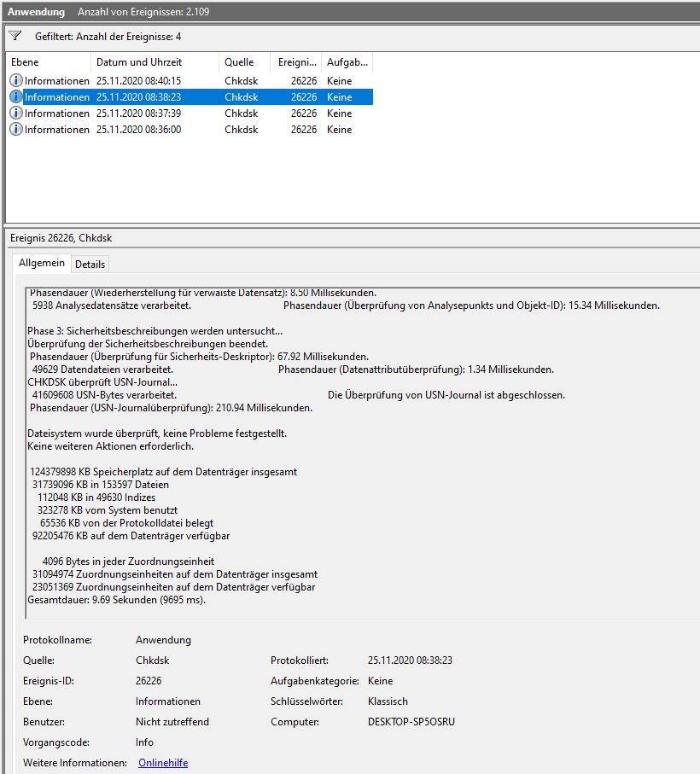The height and width of the screenshot is (774, 700).
Task: Switch to the Details tab
Action: (90, 265)
